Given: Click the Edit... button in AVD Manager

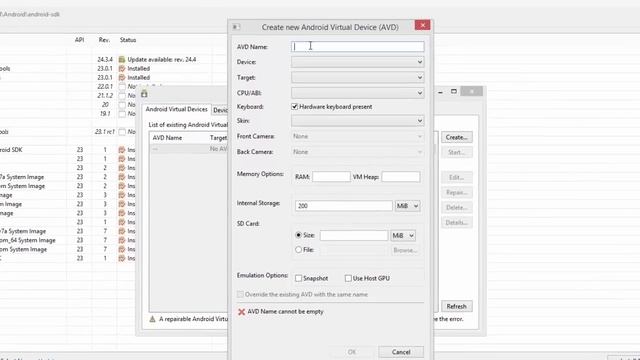Looking at the screenshot, I should pyautogui.click(x=457, y=177).
